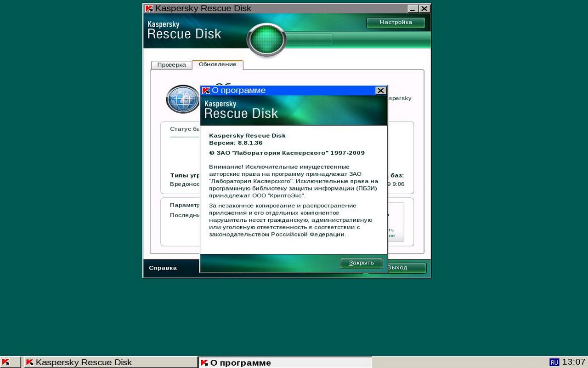Open Настройка settings

[396, 23]
